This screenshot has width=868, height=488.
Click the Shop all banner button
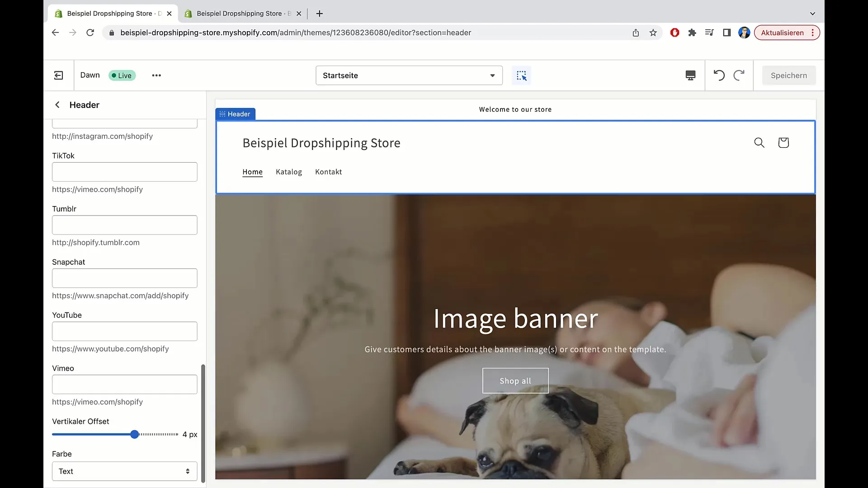click(x=516, y=381)
